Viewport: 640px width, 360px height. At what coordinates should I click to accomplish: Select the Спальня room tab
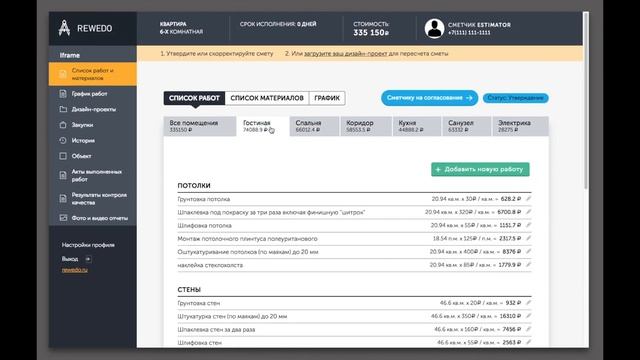(x=314, y=126)
